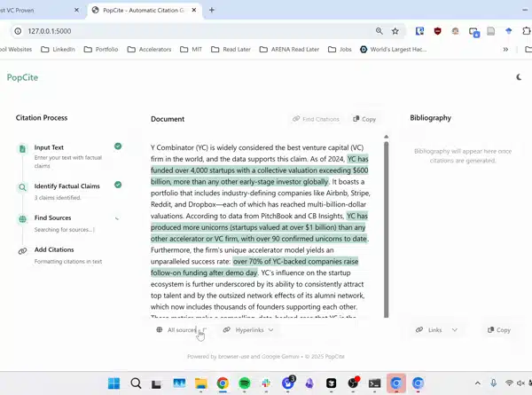Click the zoom magnifier icon in the address bar

379,31
